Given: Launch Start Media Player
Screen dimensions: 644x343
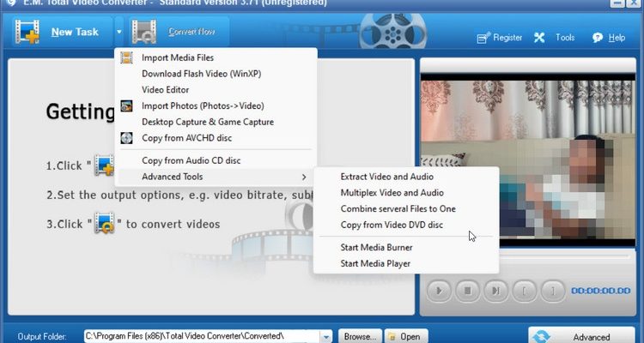Looking at the screenshot, I should click(x=406, y=263).
